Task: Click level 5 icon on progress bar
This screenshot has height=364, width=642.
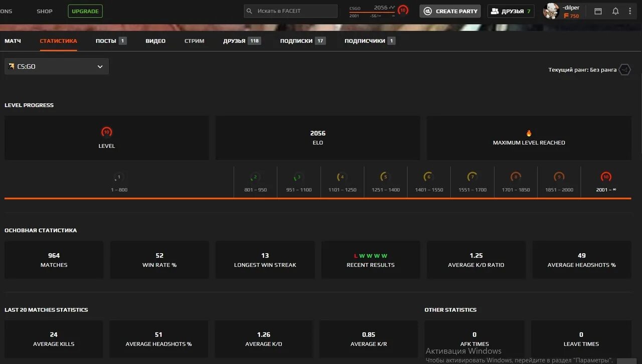Action: [385, 177]
